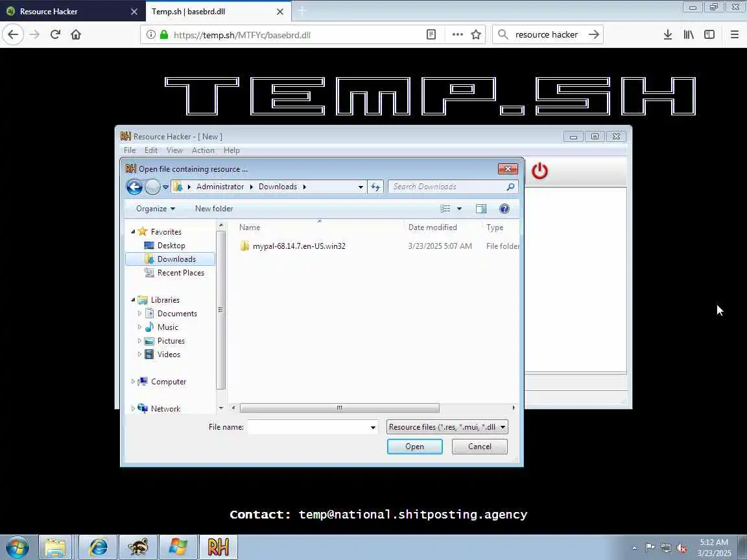Viewport: 747px width, 560px height.
Task: Open a new browser tab
Action: coord(302,11)
